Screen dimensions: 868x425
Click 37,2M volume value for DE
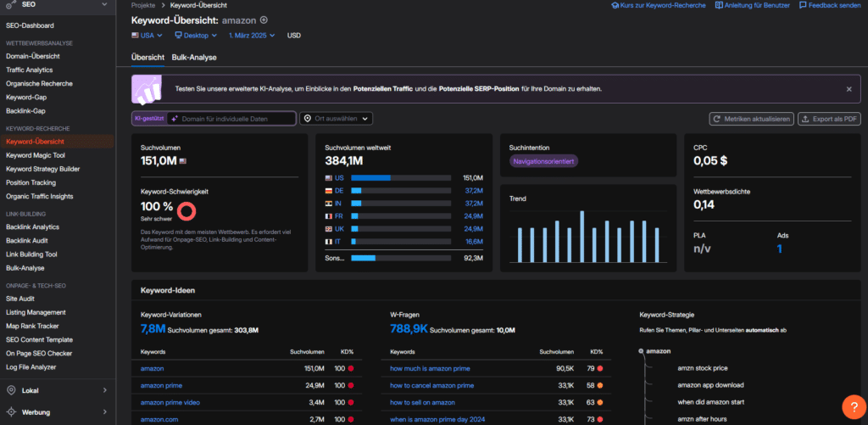[474, 191]
